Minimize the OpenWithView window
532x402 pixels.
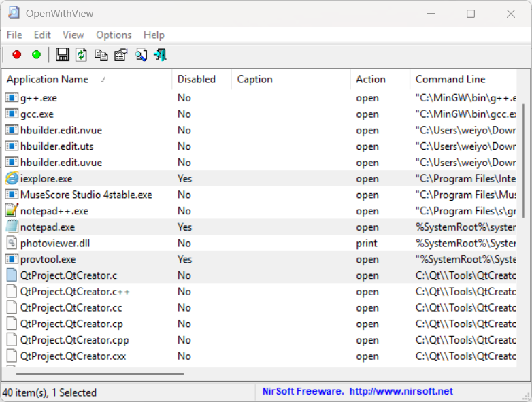[431, 14]
